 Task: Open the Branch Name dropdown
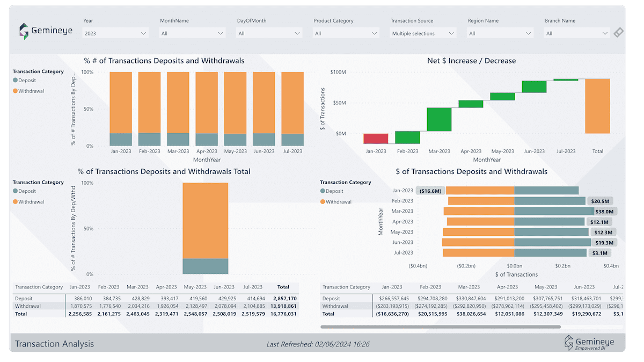tap(576, 32)
